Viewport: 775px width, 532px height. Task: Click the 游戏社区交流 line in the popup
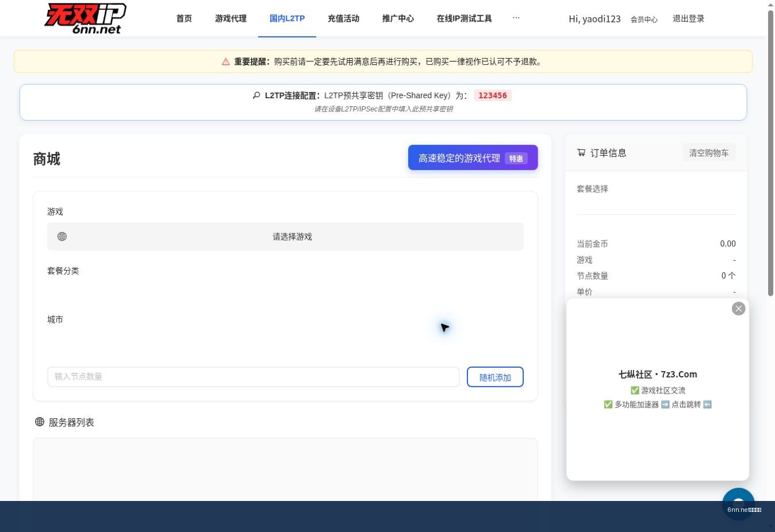point(658,390)
